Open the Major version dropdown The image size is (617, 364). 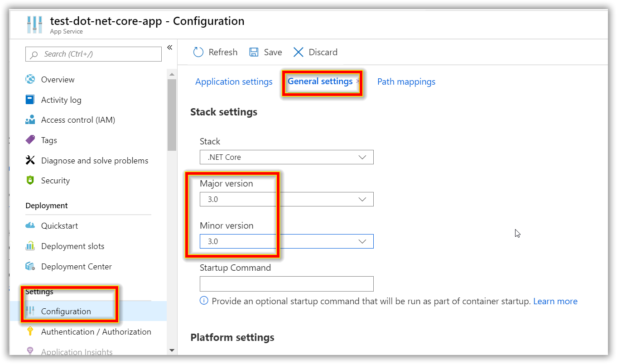click(286, 199)
